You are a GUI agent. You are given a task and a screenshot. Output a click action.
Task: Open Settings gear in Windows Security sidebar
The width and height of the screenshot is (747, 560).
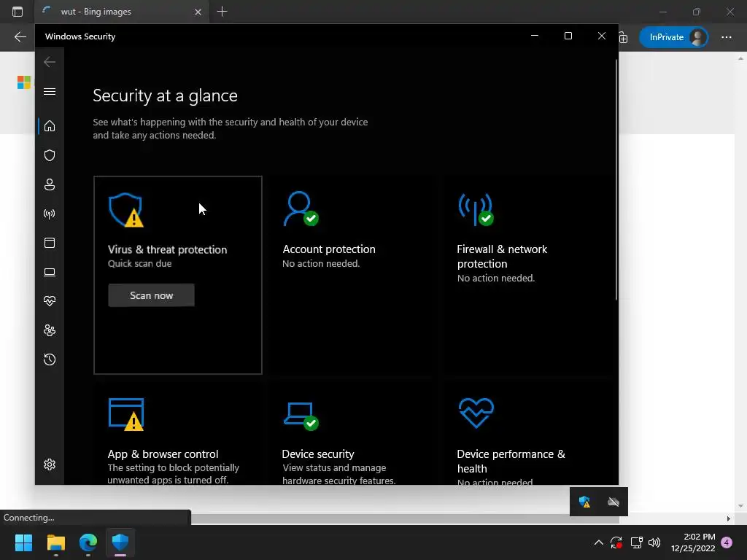pyautogui.click(x=50, y=464)
